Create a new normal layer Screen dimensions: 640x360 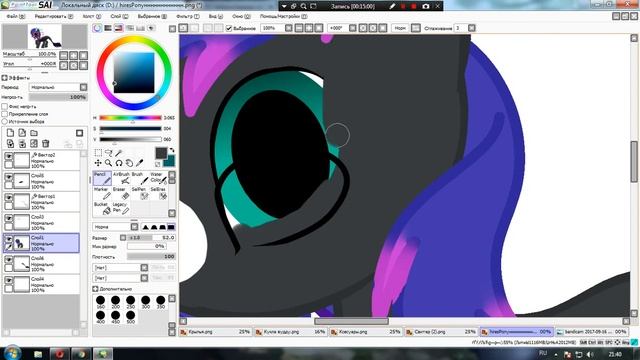[x=10, y=133]
